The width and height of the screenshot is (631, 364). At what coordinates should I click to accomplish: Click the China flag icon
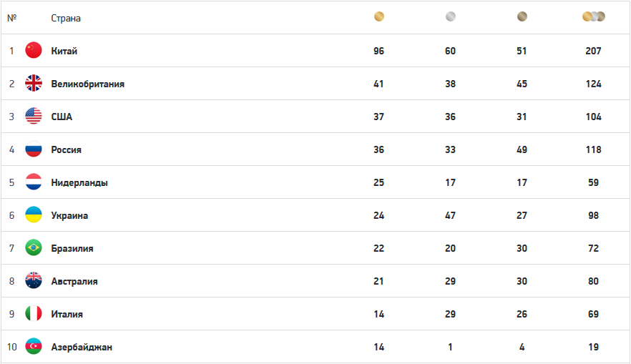click(x=34, y=51)
